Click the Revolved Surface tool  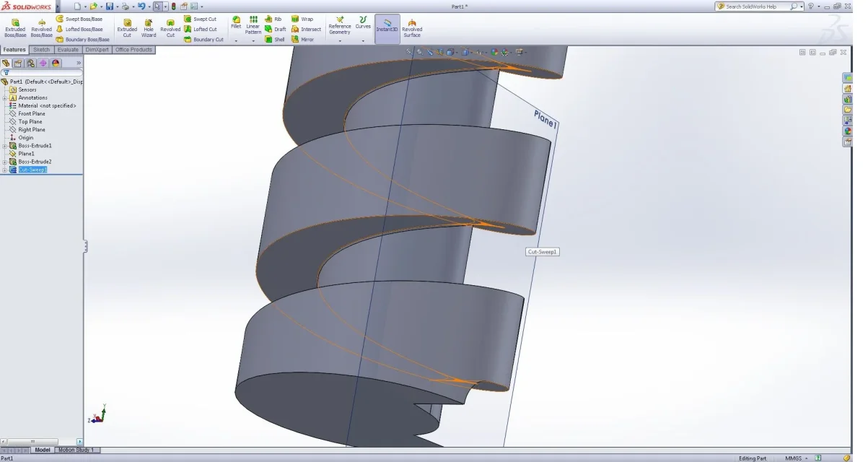[x=412, y=28]
